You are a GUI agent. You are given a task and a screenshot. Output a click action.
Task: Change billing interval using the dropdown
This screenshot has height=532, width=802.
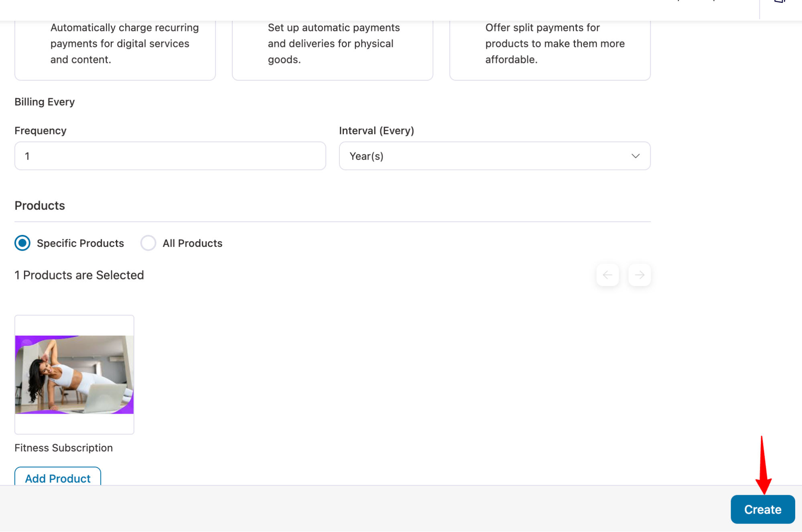[x=494, y=156]
